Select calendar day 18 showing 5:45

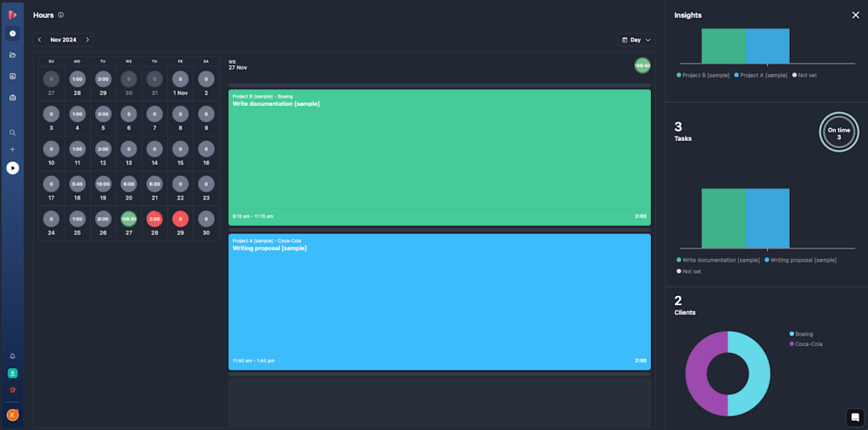tap(77, 189)
